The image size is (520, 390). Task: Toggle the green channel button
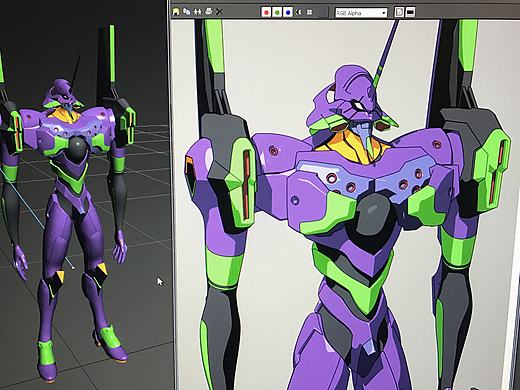(277, 12)
